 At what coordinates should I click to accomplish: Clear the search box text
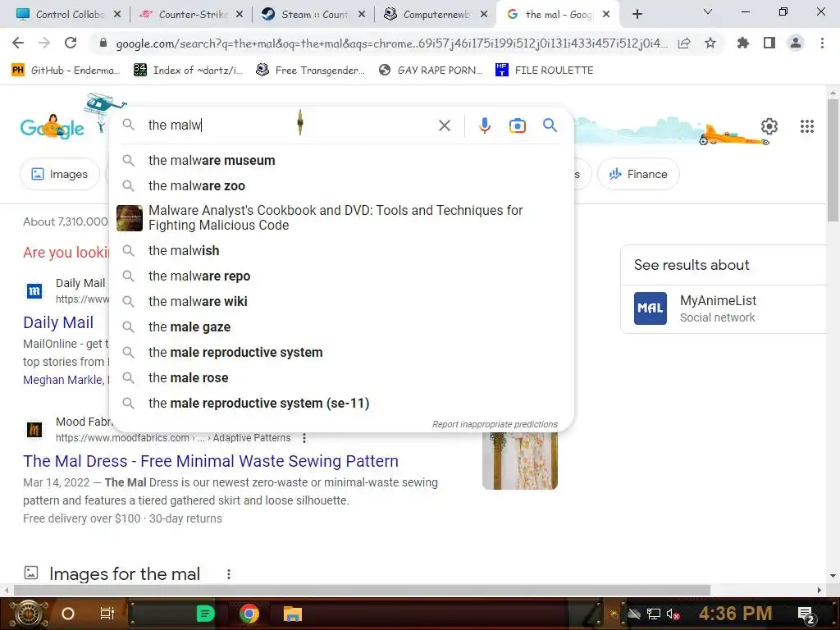point(444,126)
